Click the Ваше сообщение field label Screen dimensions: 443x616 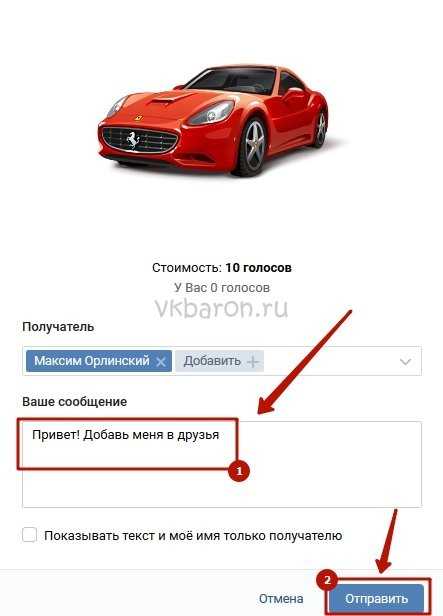tap(75, 402)
